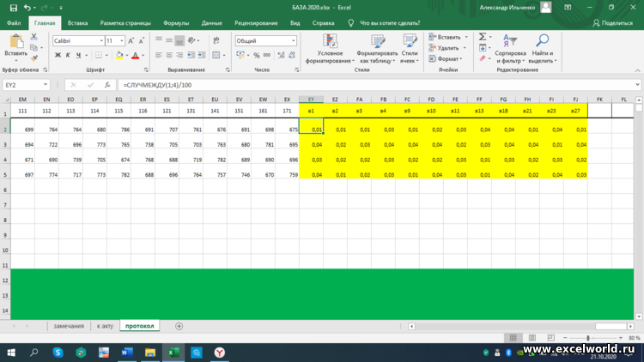Cut selection with the scissors icon
Viewport: 644px width, 362px height.
[34, 37]
